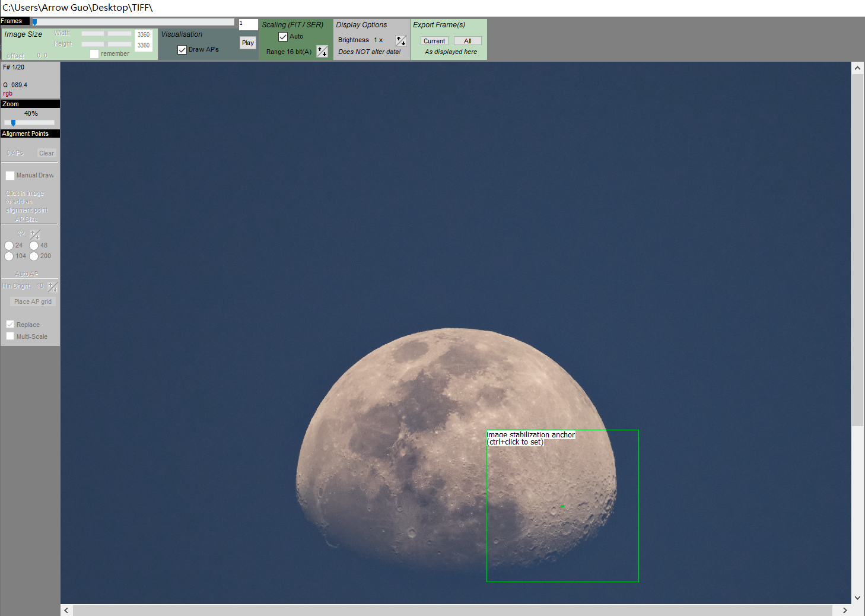Click the horizontal scrollbar right arrow
The image size is (865, 616).
coord(845,610)
